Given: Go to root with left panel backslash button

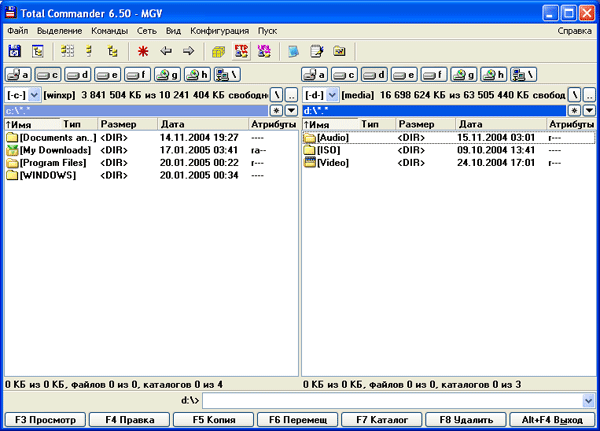Looking at the screenshot, I should tap(276, 95).
